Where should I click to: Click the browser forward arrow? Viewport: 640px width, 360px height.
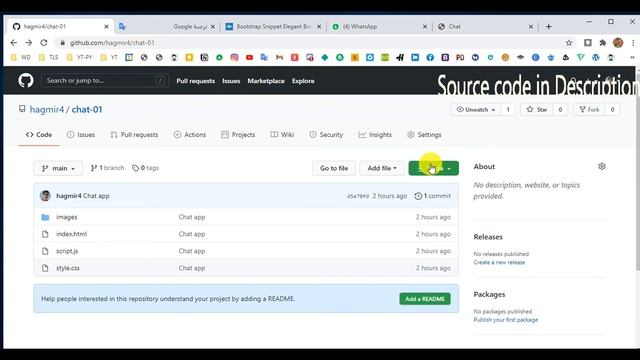click(x=29, y=42)
